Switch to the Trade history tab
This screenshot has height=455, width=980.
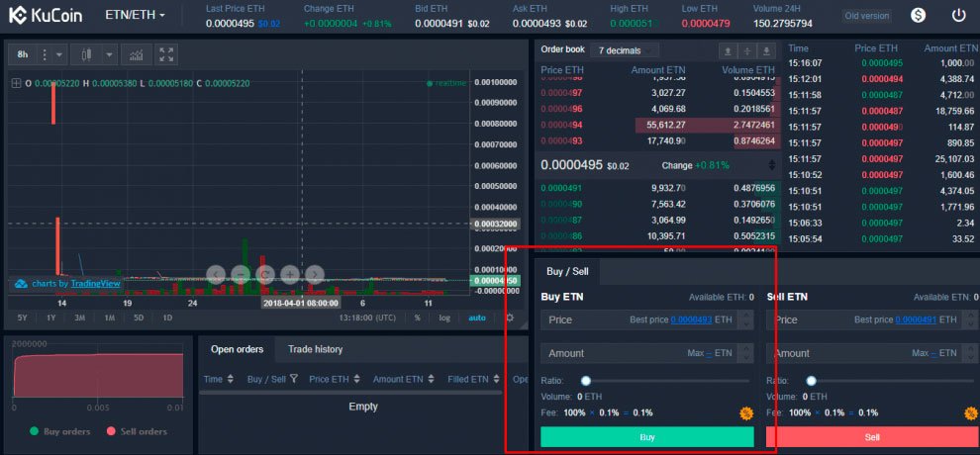pyautogui.click(x=315, y=349)
